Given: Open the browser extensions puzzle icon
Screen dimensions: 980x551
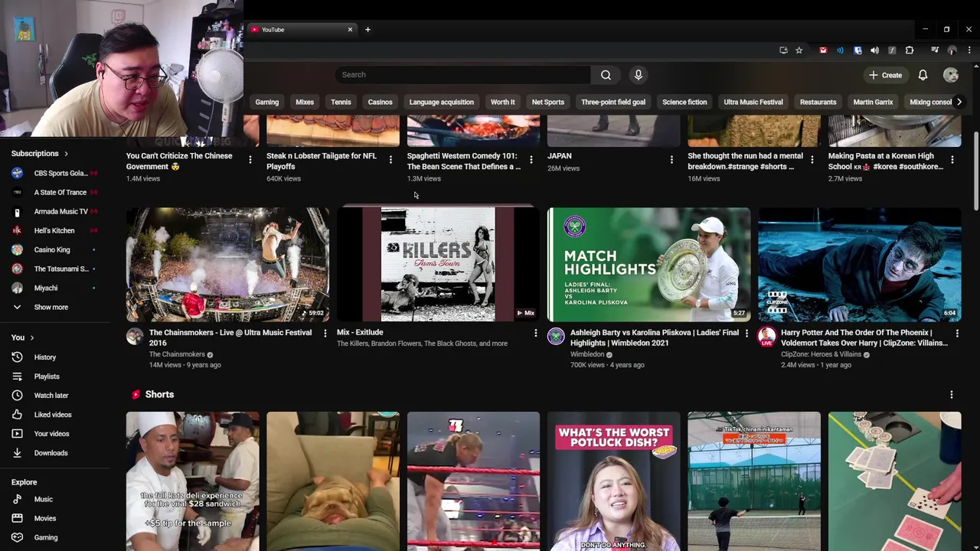Looking at the screenshot, I should pyautogui.click(x=910, y=51).
